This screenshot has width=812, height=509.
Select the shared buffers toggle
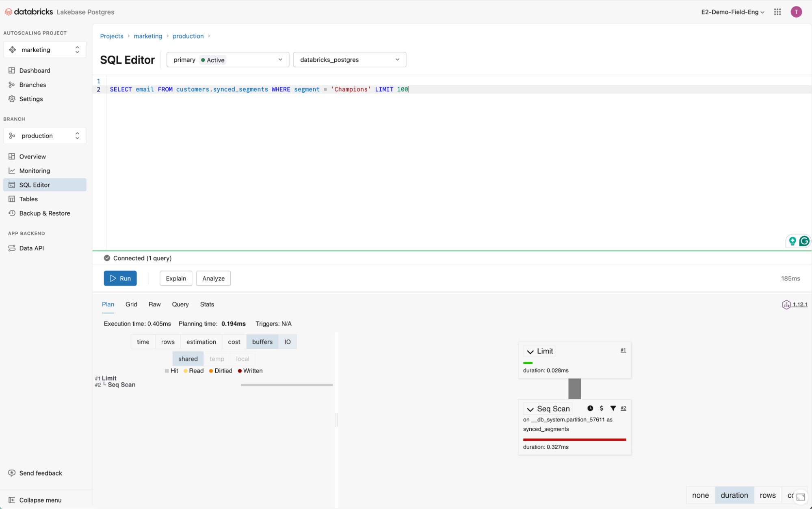click(188, 359)
